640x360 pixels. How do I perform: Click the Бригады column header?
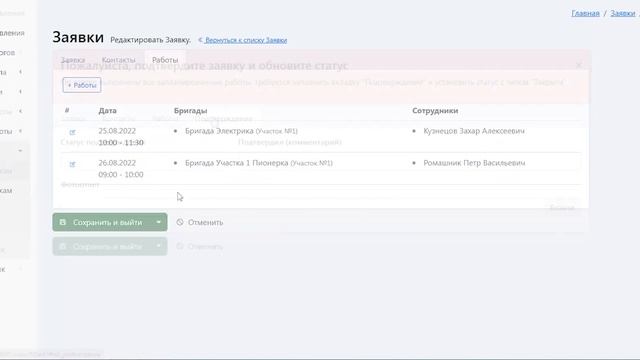[190, 111]
